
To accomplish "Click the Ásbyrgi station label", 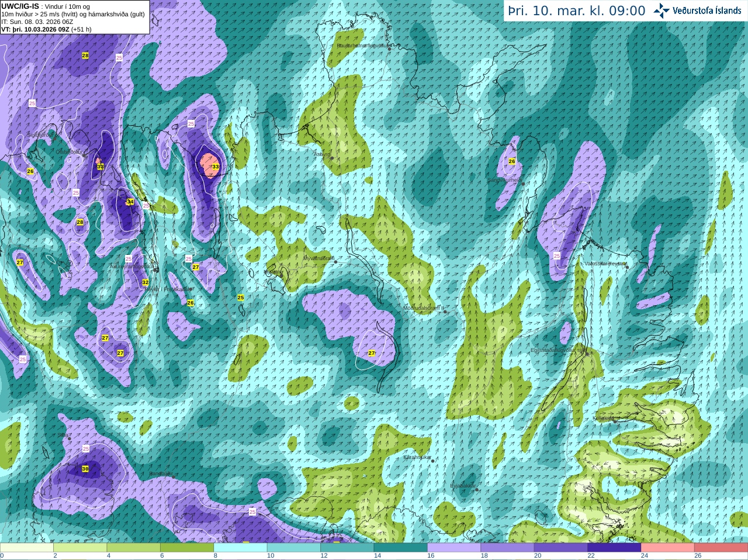I will tap(323, 155).
